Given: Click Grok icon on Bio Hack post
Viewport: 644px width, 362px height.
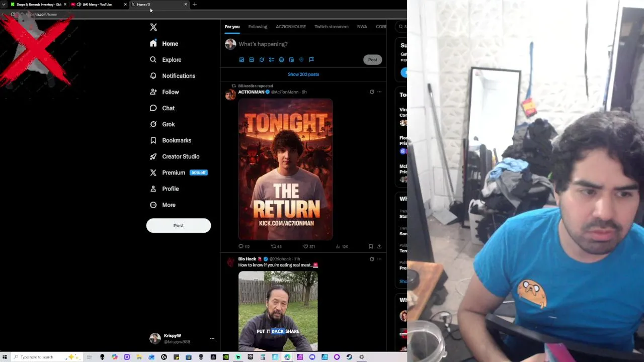Looking at the screenshot, I should [x=372, y=259].
